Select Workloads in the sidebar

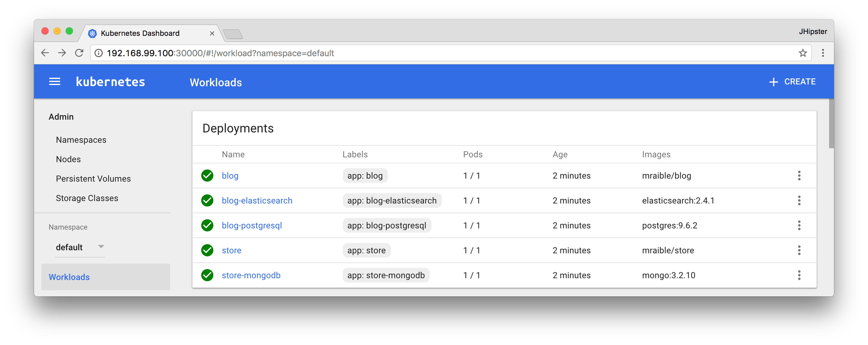(69, 277)
